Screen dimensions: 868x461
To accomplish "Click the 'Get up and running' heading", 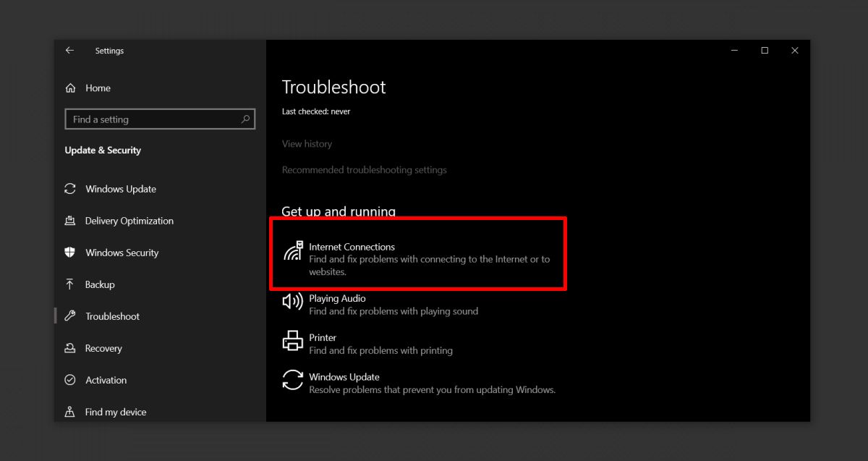I will tap(339, 212).
